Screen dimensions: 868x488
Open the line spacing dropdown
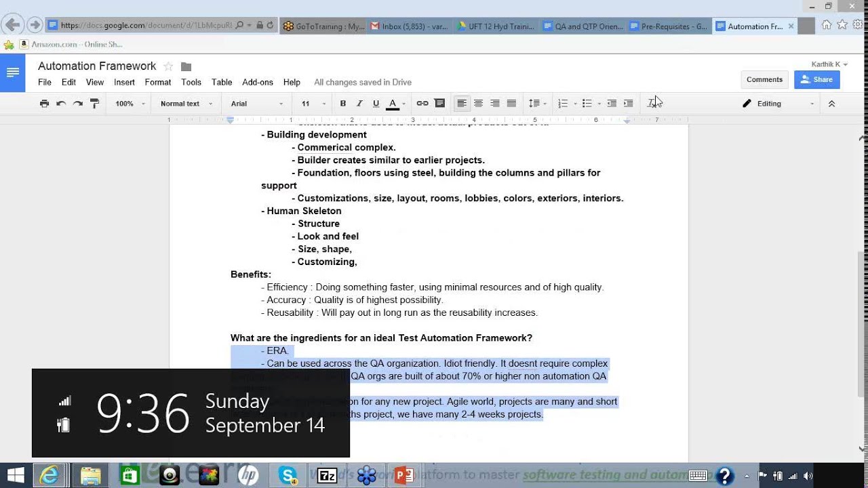(x=538, y=104)
